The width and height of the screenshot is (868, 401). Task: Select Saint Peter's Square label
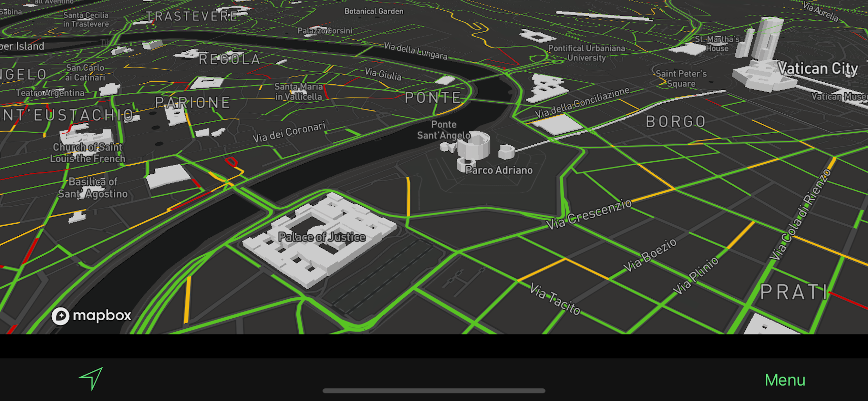(681, 78)
